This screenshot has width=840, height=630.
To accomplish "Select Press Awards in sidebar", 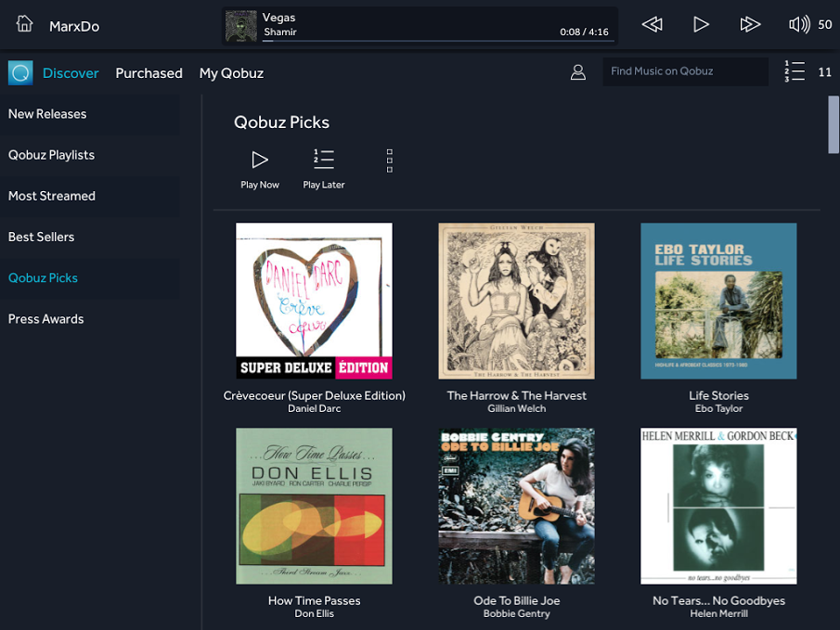I will 90,319.
